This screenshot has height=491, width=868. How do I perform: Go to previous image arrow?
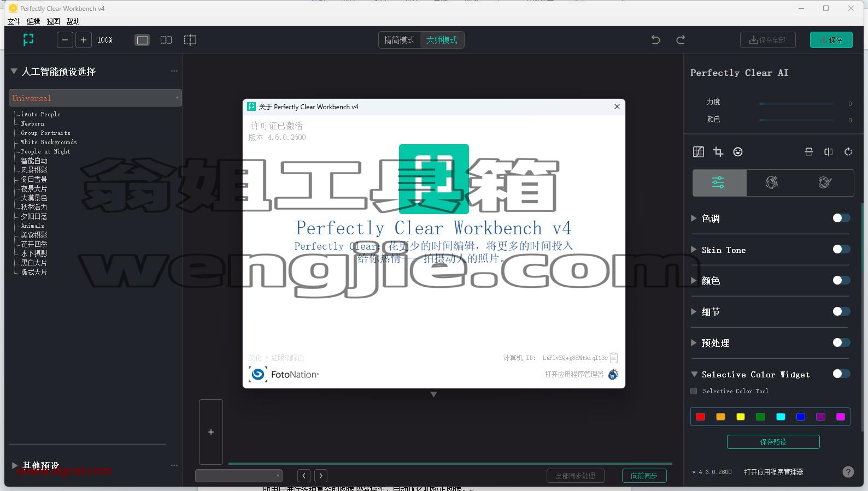[x=304, y=476]
